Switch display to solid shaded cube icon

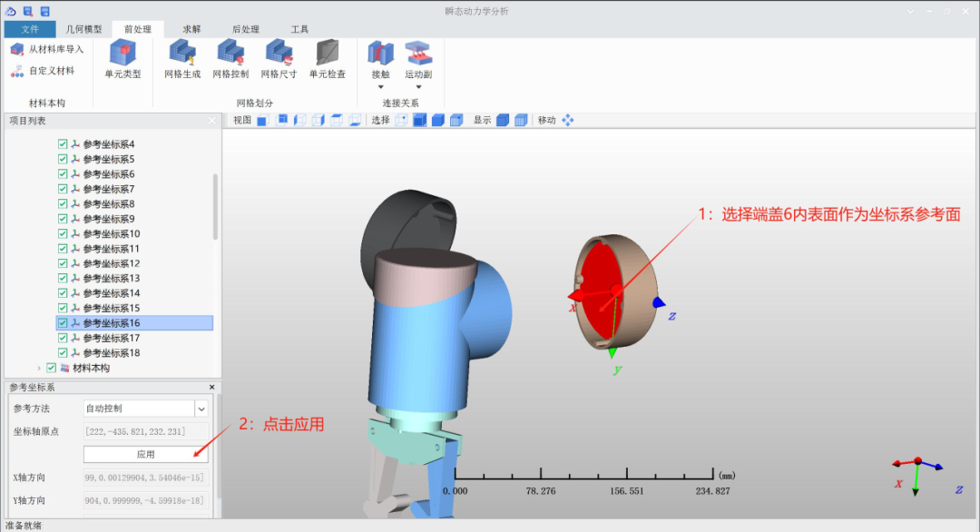coord(503,120)
